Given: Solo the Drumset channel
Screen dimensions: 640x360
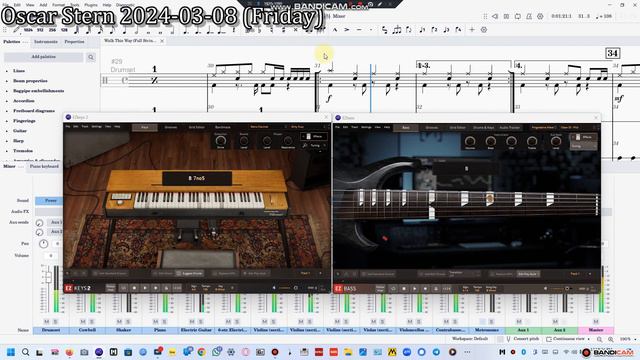Looking at the screenshot, I should [x=55, y=322].
